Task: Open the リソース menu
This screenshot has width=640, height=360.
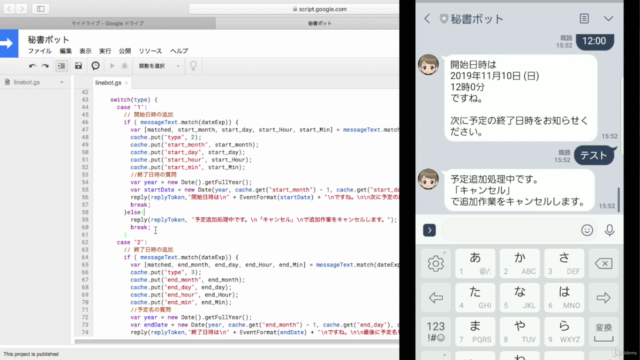Action: [150, 51]
